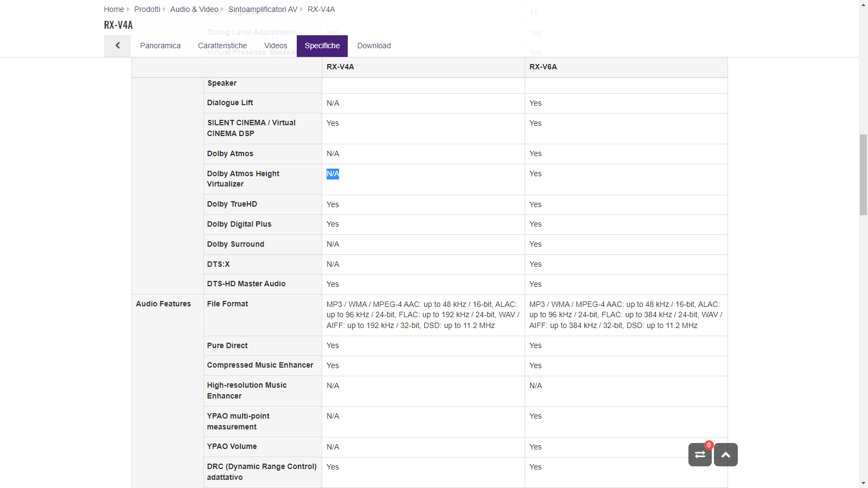Open the product compare icon button
868x488 pixels.
coord(700,454)
